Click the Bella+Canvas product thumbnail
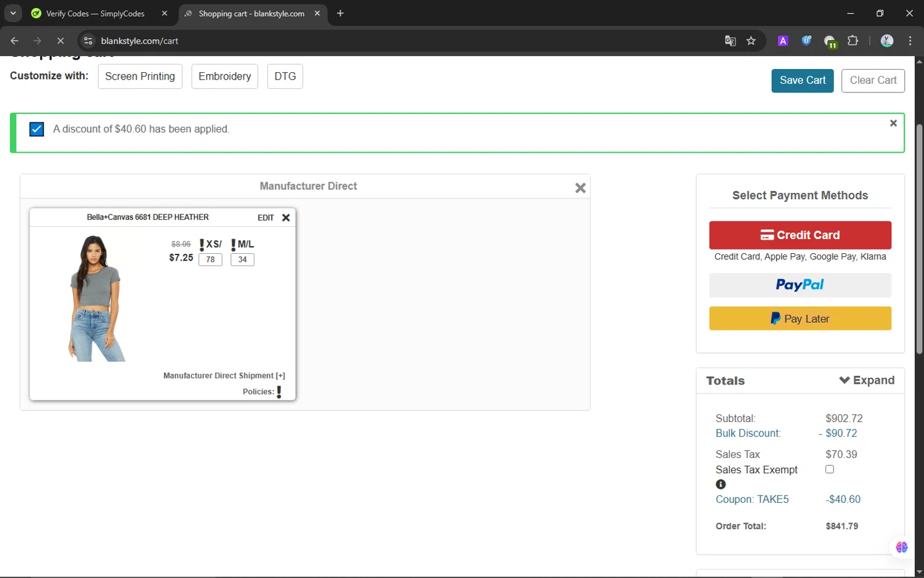The width and height of the screenshot is (924, 578). point(97,298)
